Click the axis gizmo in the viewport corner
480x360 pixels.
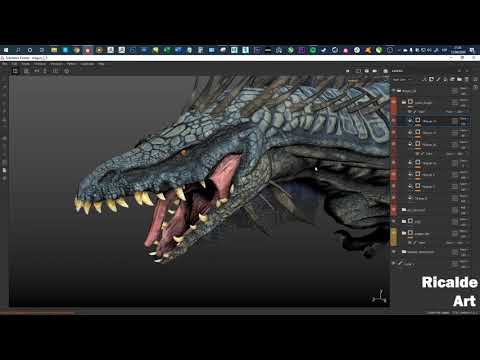380,297
